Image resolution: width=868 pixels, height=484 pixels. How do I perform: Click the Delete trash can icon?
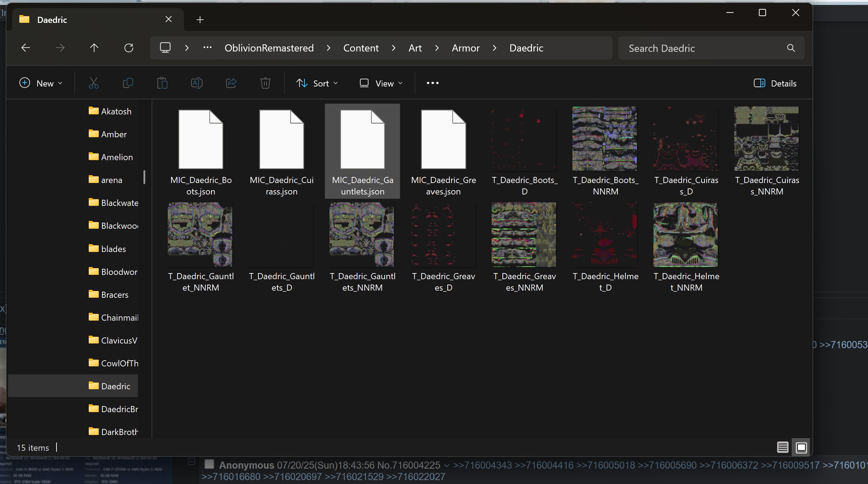[265, 83]
